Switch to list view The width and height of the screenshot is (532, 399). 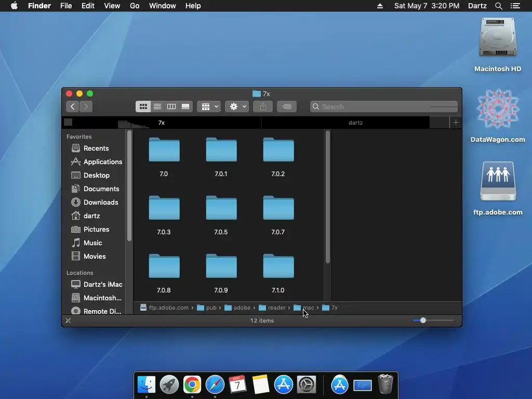(157, 107)
